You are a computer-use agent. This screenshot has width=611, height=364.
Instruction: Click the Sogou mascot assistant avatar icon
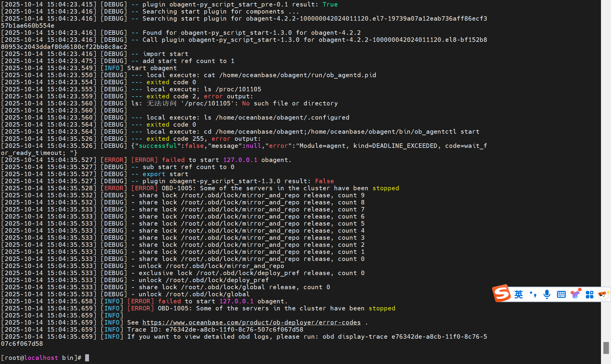[603, 294]
